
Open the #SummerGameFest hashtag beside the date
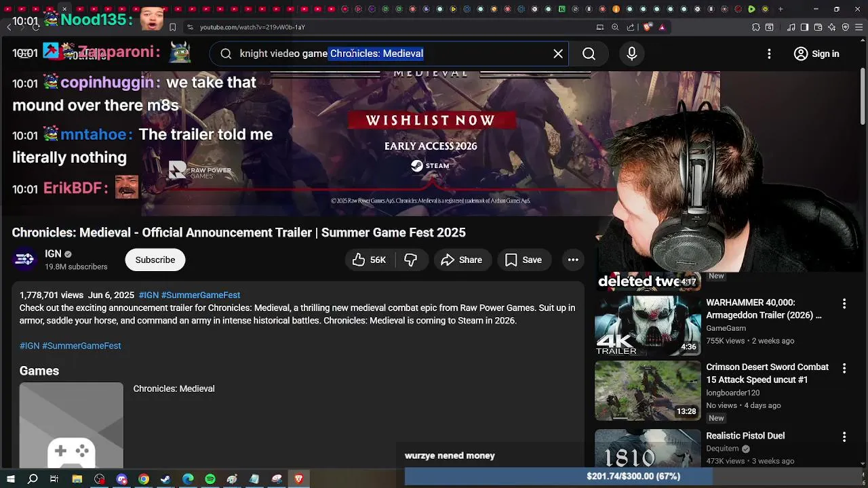click(x=201, y=295)
